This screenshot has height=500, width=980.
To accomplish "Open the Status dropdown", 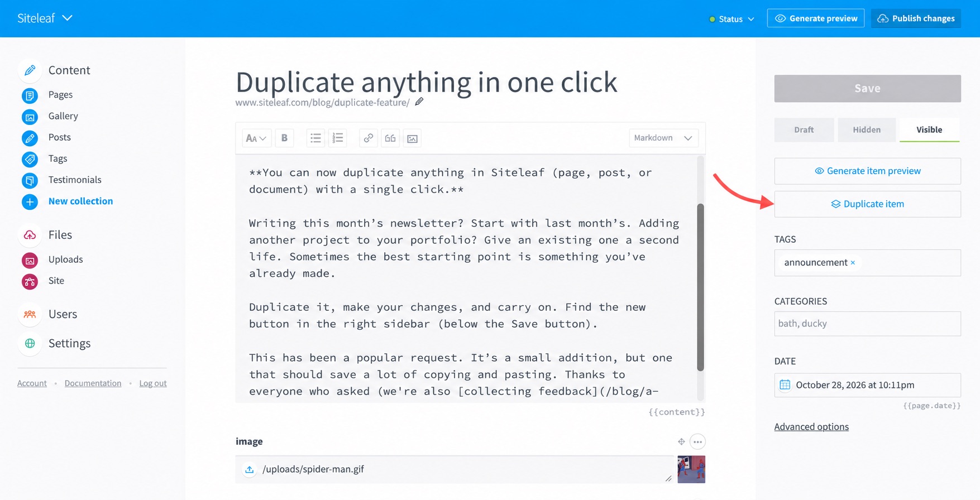I will pos(732,19).
